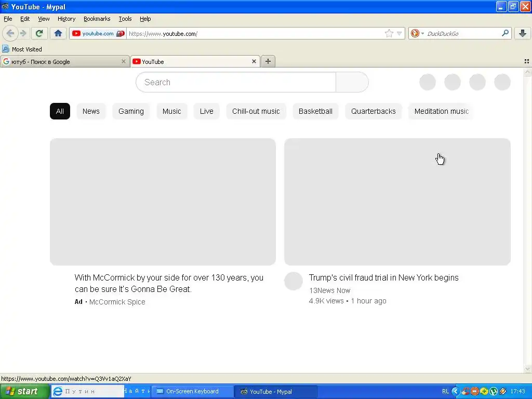Click the orange round tray icon
Screen dimensions: 532x399
(x=474, y=391)
